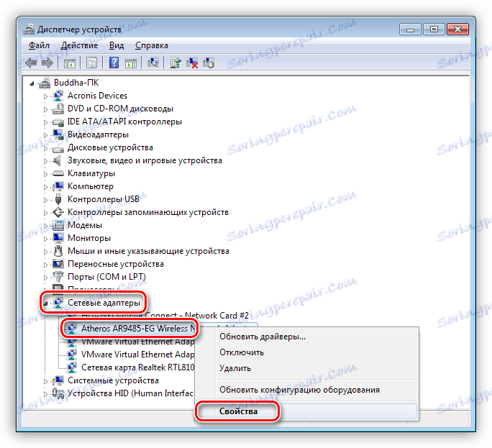Click the Update driver toolbar icon
The width and height of the screenshot is (492, 448).
pyautogui.click(x=176, y=63)
